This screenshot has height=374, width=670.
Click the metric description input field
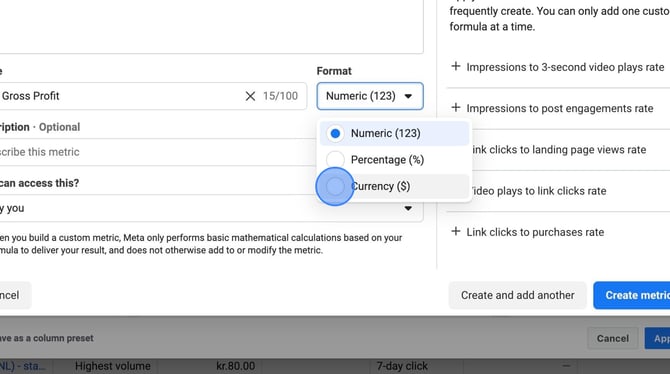pyautogui.click(x=158, y=152)
